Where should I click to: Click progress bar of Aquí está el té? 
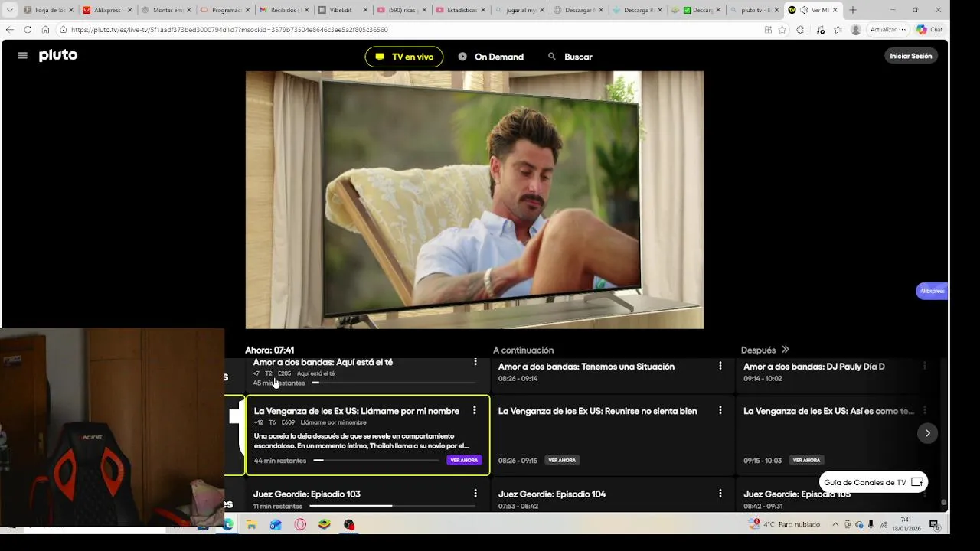[394, 383]
